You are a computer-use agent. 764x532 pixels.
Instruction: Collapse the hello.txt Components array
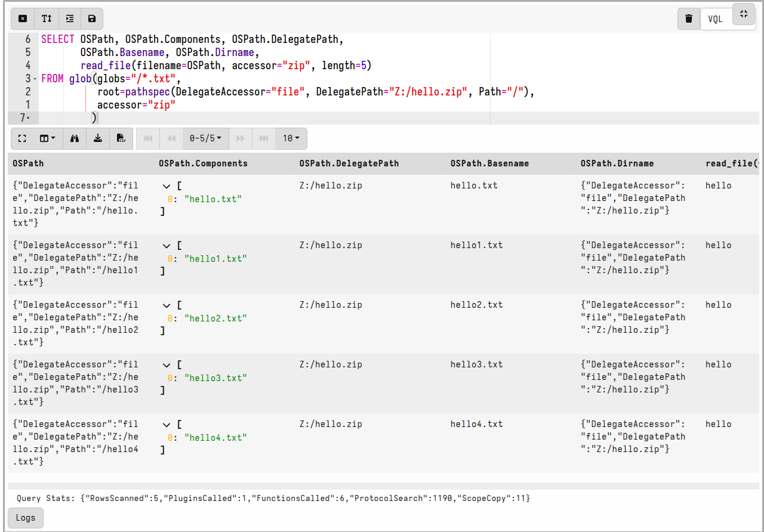click(166, 186)
